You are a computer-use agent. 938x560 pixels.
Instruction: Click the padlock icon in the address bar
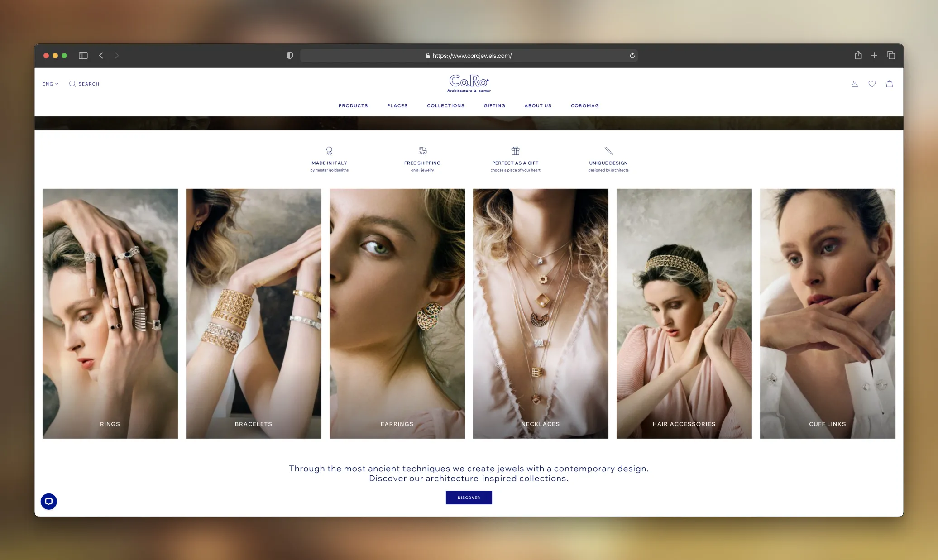click(x=427, y=56)
